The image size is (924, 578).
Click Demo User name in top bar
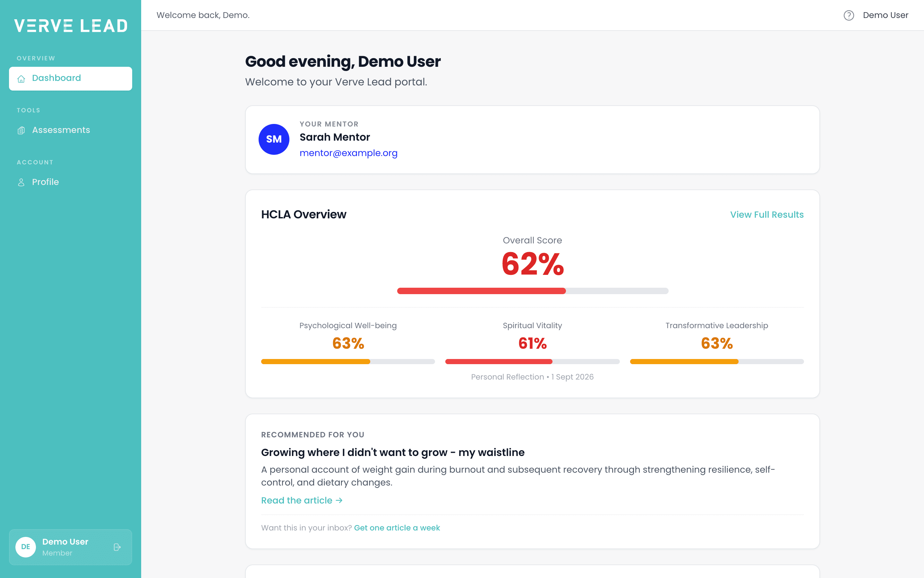tap(886, 15)
